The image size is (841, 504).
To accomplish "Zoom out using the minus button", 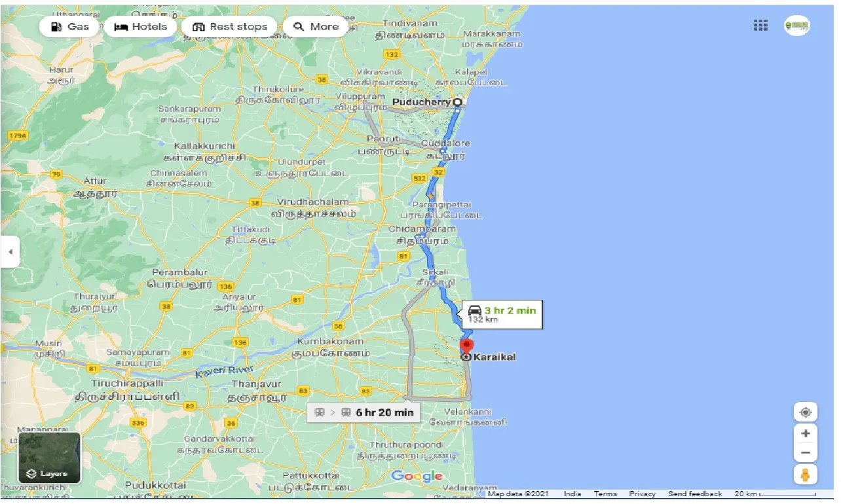I will [805, 452].
